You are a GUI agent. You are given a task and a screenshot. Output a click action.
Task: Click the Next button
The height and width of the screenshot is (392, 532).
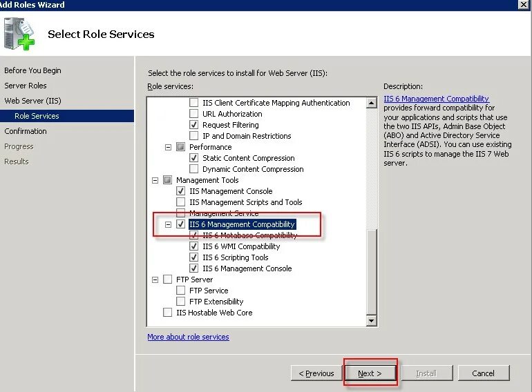(370, 373)
